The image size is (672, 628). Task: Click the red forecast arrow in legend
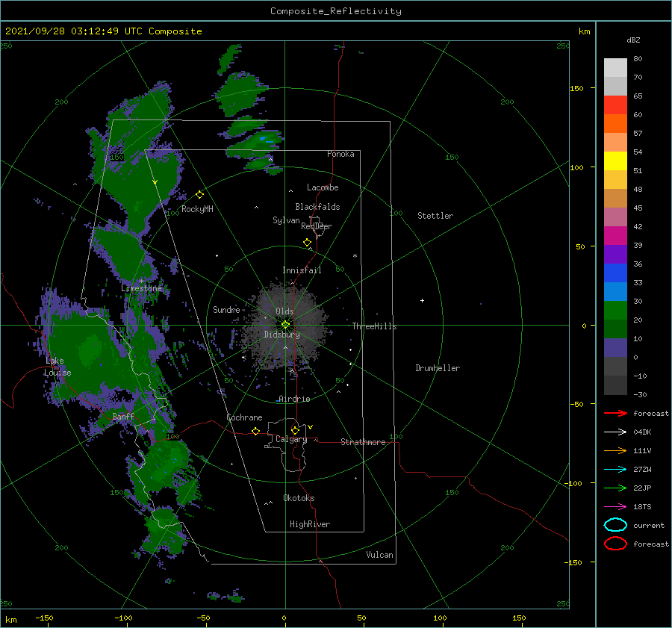click(615, 413)
